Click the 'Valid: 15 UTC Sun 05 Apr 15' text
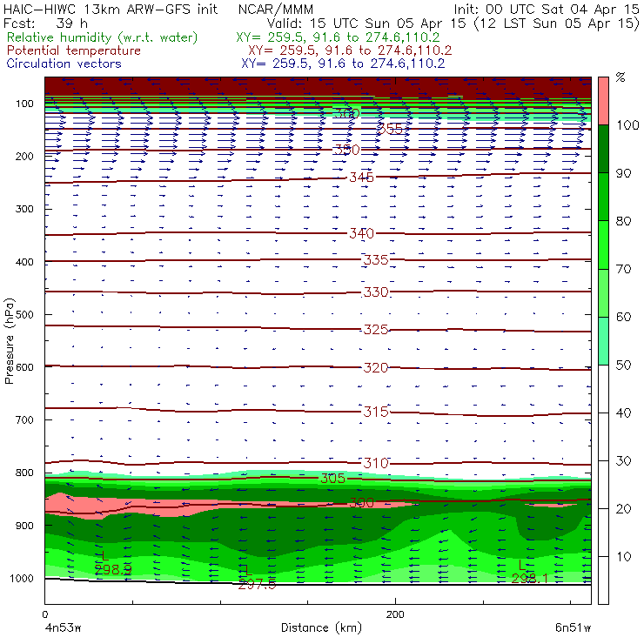 coord(366,23)
